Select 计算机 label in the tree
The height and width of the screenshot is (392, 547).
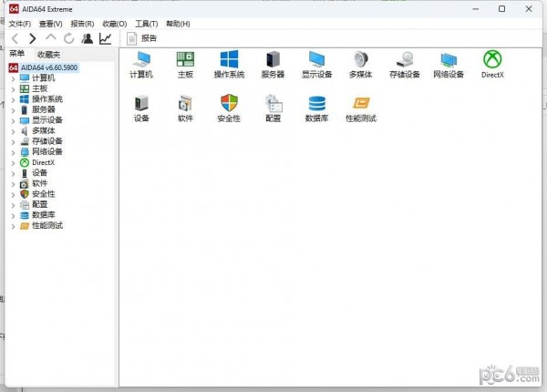pyautogui.click(x=44, y=78)
